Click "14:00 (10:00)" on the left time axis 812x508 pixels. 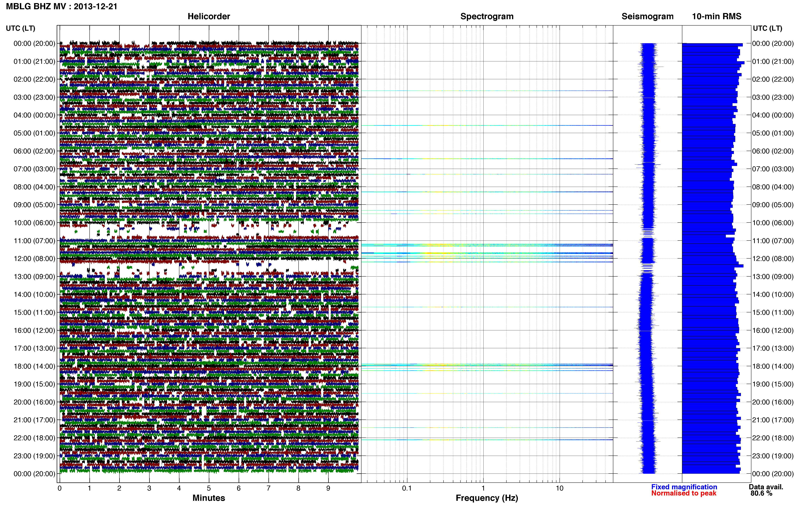click(x=34, y=295)
